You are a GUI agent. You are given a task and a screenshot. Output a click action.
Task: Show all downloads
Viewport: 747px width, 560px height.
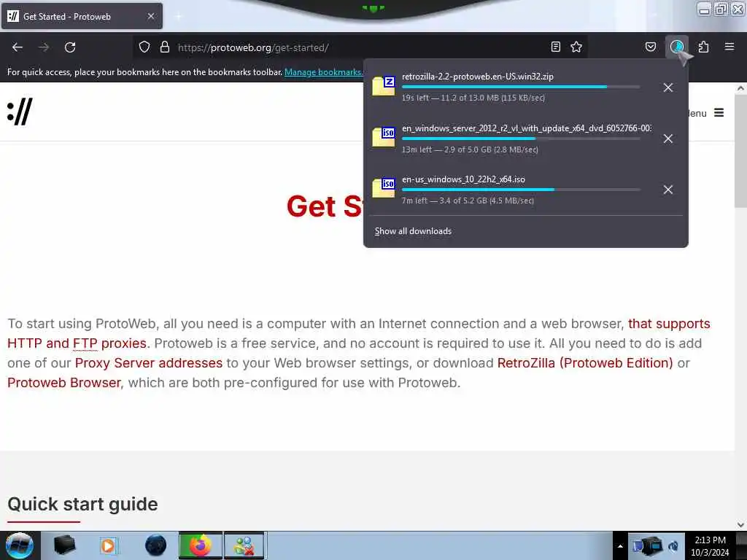click(413, 231)
